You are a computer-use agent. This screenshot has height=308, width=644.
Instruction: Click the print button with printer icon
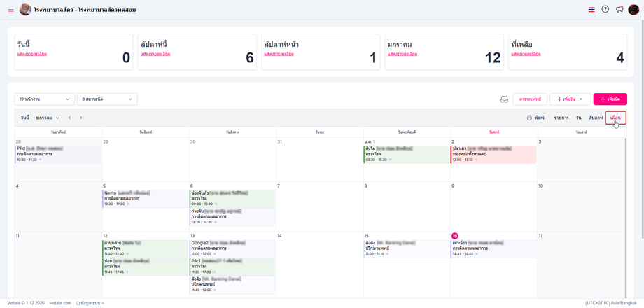coord(535,118)
